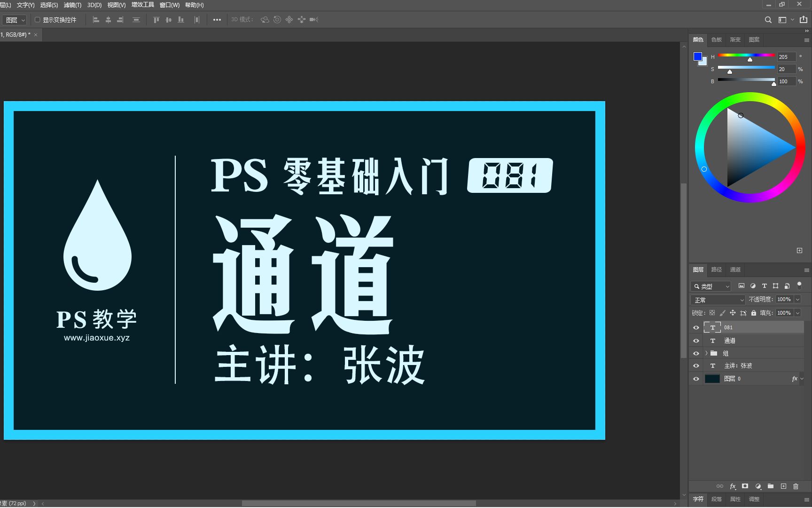Create a new layer with plus icon
Viewport: 812px width, 508px height.
[783, 486]
